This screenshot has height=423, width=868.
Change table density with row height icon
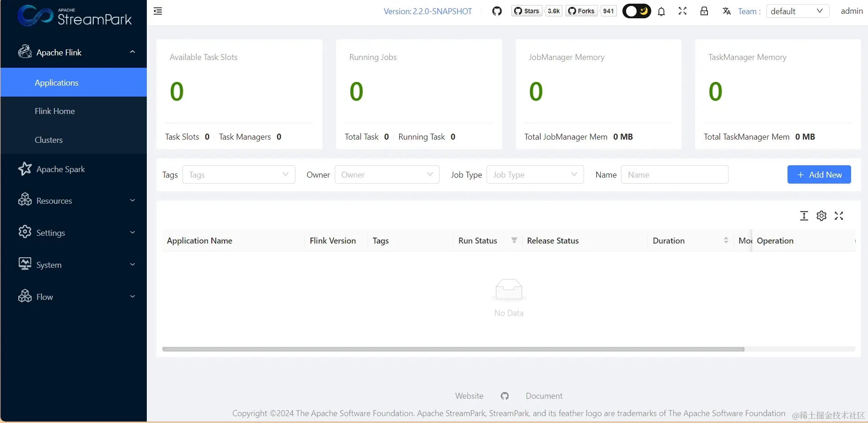tap(804, 216)
